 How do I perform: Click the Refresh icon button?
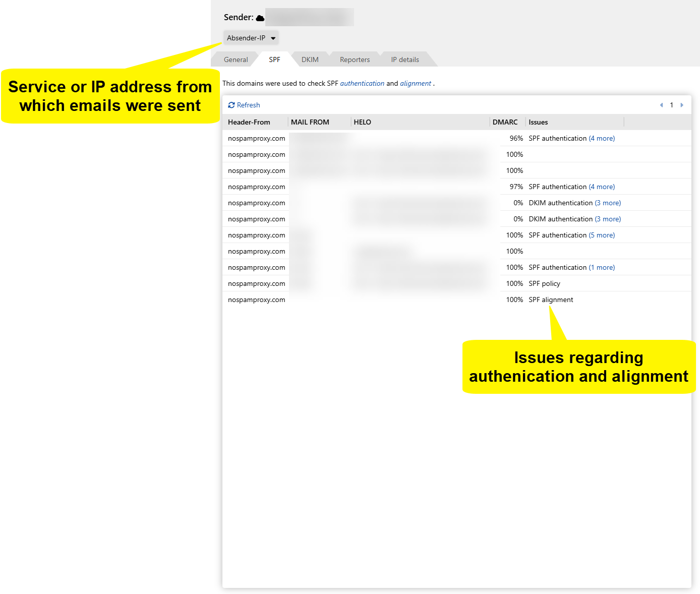tap(231, 105)
